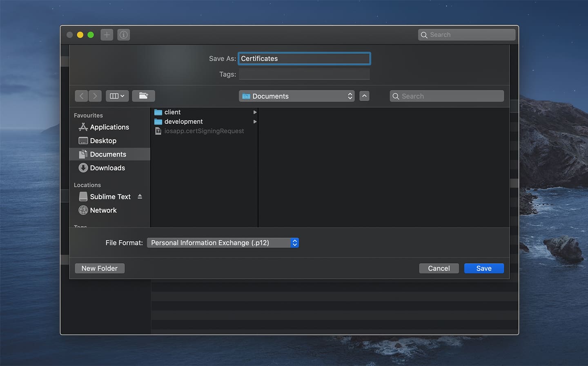Open Applications in the Favourites sidebar
The width and height of the screenshot is (588, 366).
click(109, 127)
